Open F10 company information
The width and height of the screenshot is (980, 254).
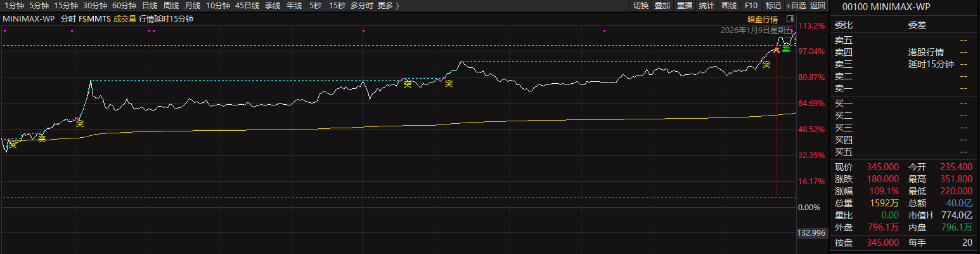point(751,6)
